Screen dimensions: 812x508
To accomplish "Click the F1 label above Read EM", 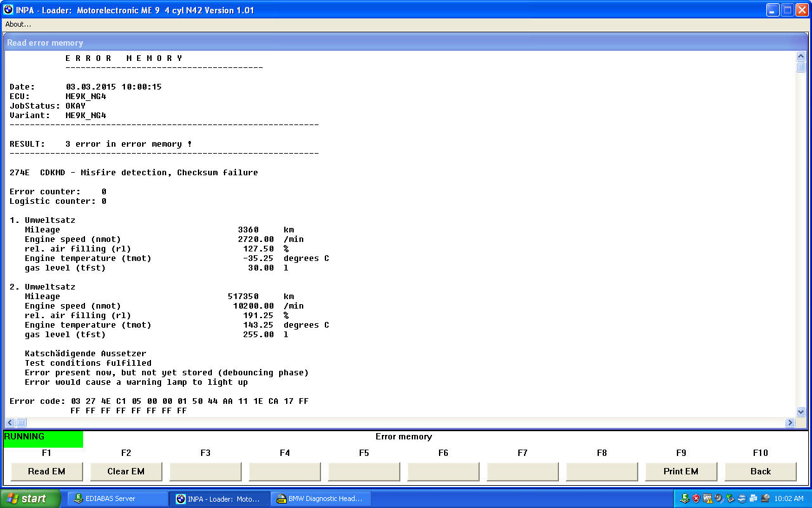I will 46,453.
